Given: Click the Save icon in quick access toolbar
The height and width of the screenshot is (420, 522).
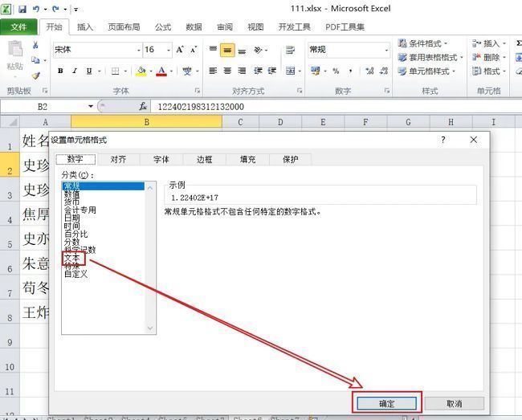Looking at the screenshot, I should click(22, 9).
